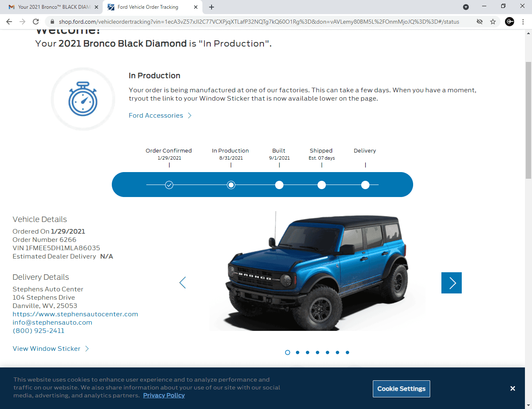
Task: Minimize the Chrome window
Action: tap(484, 6)
